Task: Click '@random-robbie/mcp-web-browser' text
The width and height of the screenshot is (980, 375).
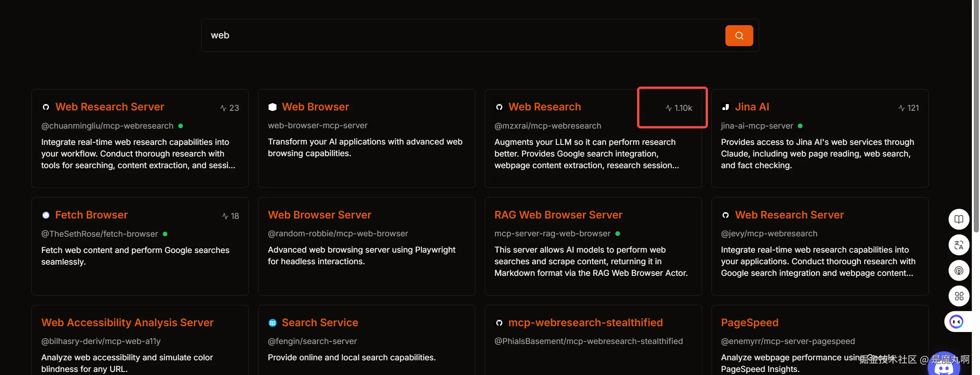Action: (x=338, y=234)
